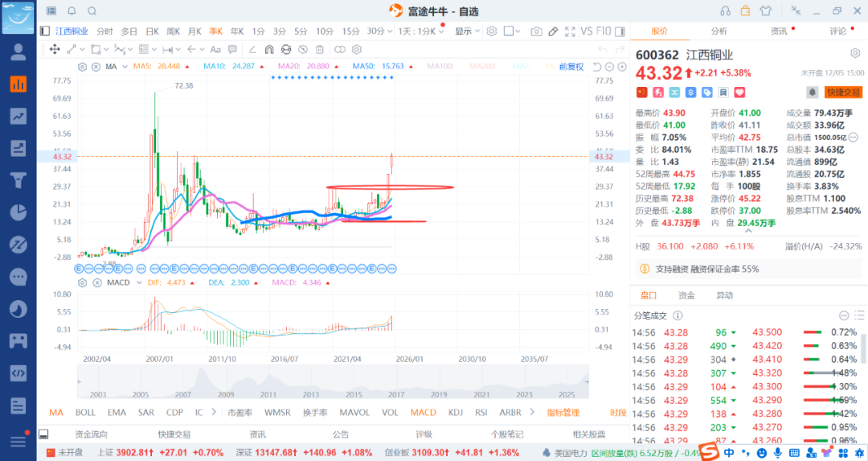Select the 时段 button
868x461 pixels.
(618, 412)
